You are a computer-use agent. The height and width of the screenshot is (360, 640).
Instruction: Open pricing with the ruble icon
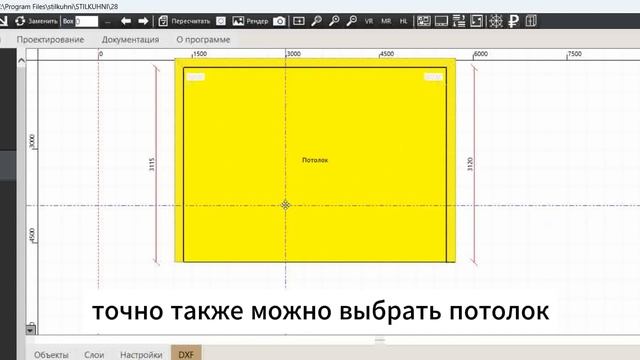(513, 21)
